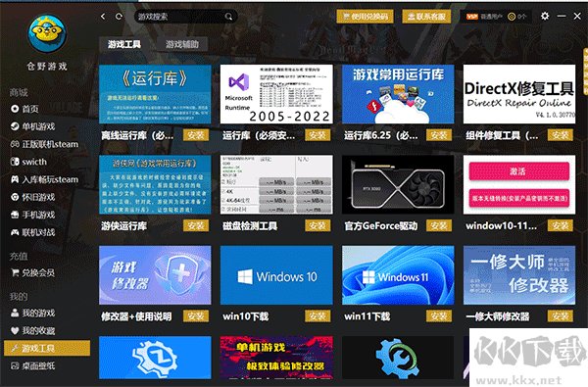Image resolution: width=588 pixels, height=387 pixels.
Task: Open 兑换会员 under 充值
Action: [32, 272]
